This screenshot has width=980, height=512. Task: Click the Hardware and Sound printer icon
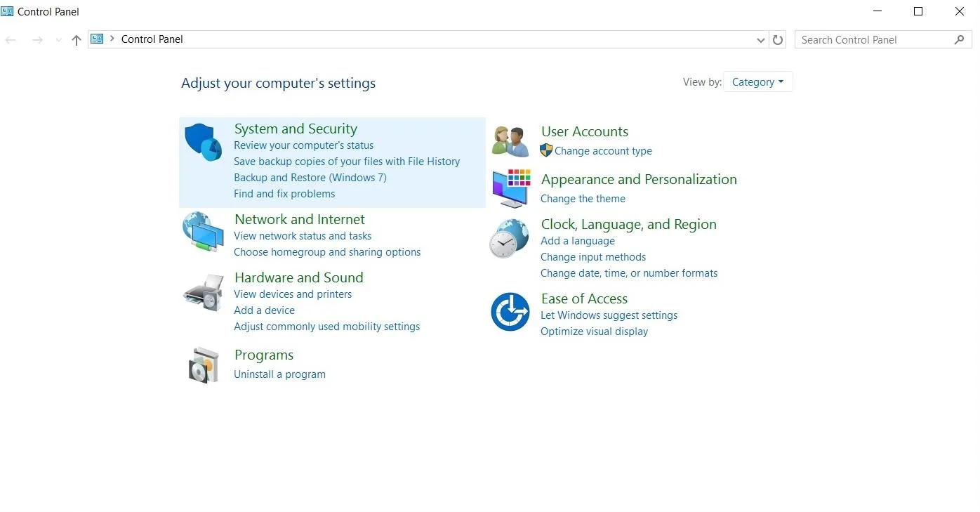tap(204, 292)
